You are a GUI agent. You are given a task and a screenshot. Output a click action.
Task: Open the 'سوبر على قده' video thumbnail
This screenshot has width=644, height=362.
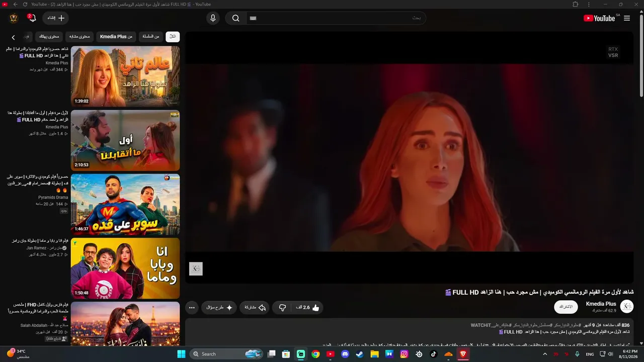tap(125, 204)
